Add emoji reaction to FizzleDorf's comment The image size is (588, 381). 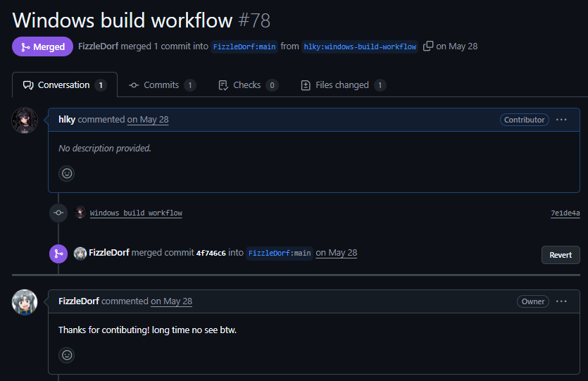[x=67, y=355]
